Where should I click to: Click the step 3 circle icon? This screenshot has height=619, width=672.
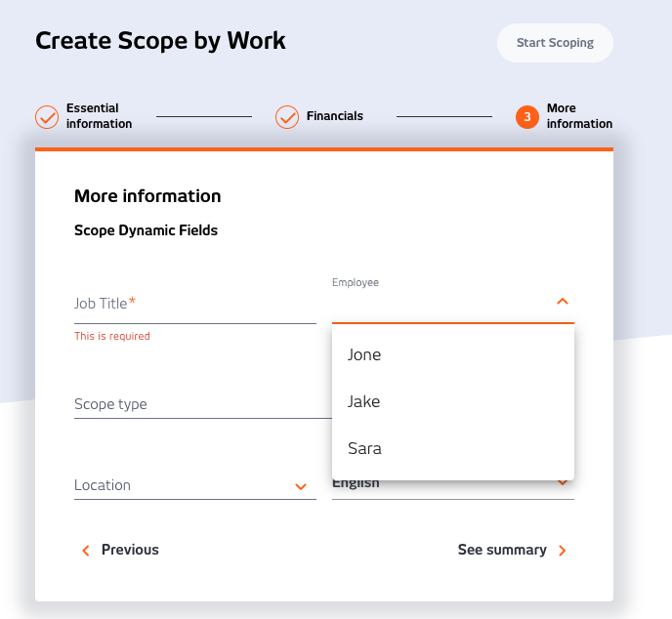click(527, 116)
